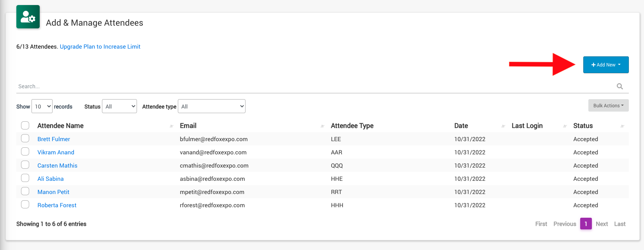
Task: Check the box beside Carsten Mathis
Action: 25,165
